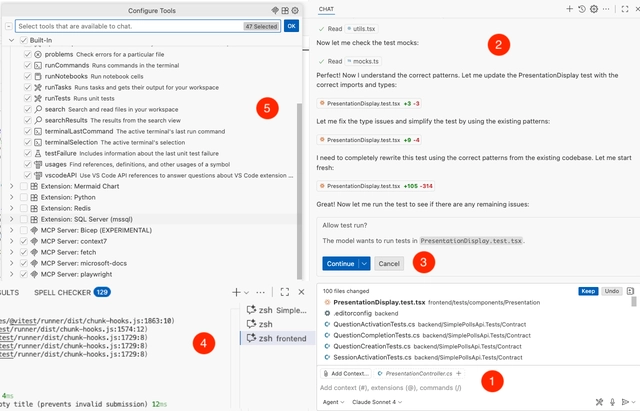The width and height of the screenshot is (640, 411).
Task: Uncheck the runTests tool checkbox
Action: pyautogui.click(x=28, y=98)
